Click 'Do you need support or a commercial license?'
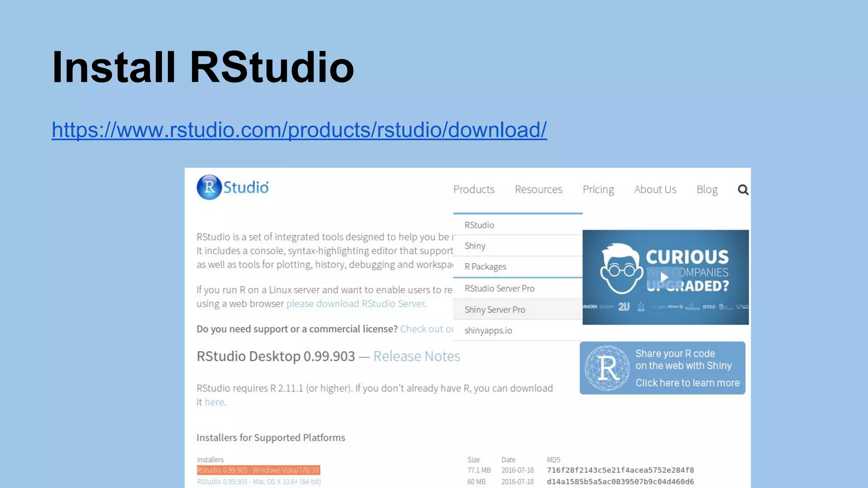The image size is (868, 488). pyautogui.click(x=297, y=329)
